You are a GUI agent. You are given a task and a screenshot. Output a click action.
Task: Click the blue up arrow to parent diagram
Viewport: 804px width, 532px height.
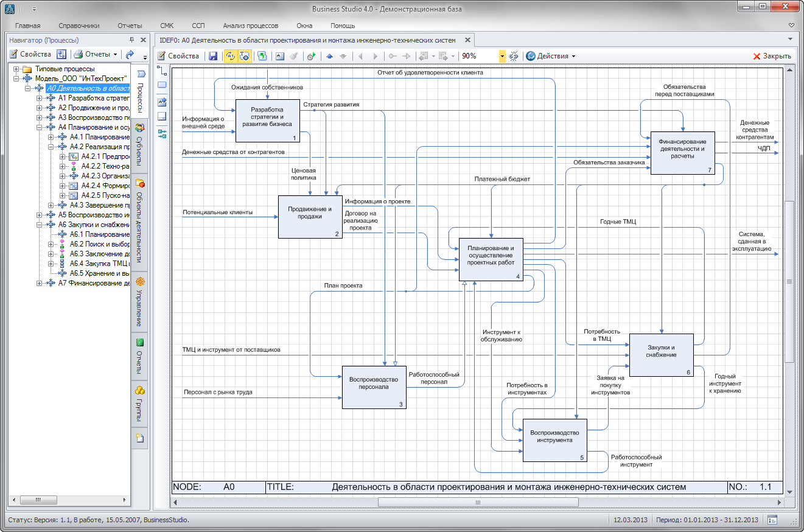(x=329, y=56)
